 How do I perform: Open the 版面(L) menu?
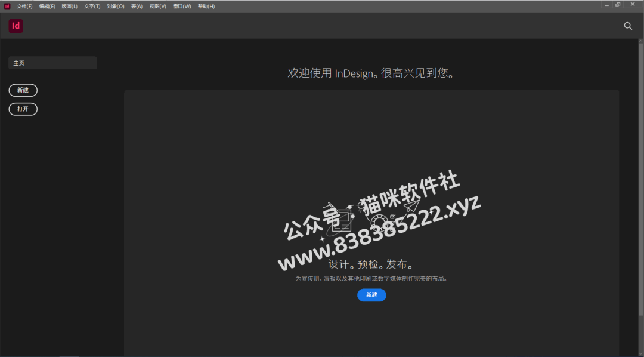[69, 7]
